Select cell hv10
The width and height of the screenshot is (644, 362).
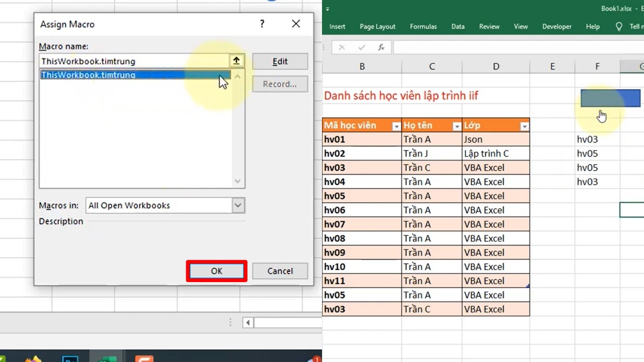[x=362, y=267]
